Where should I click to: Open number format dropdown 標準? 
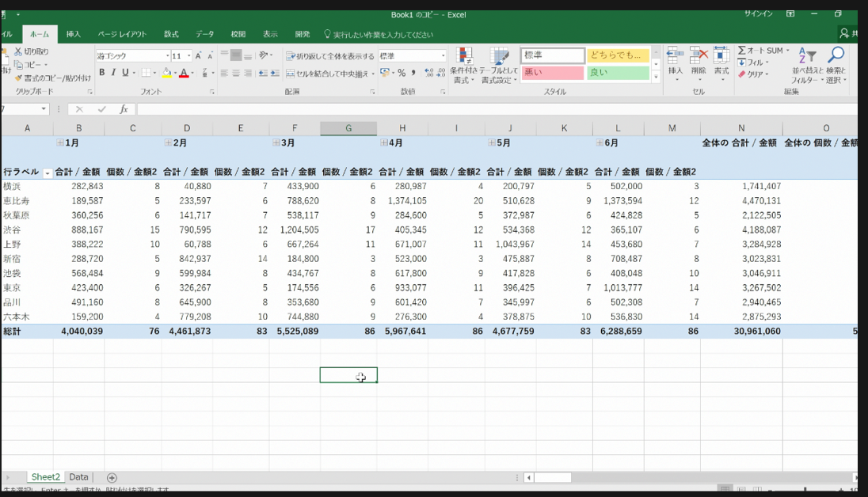pos(443,56)
